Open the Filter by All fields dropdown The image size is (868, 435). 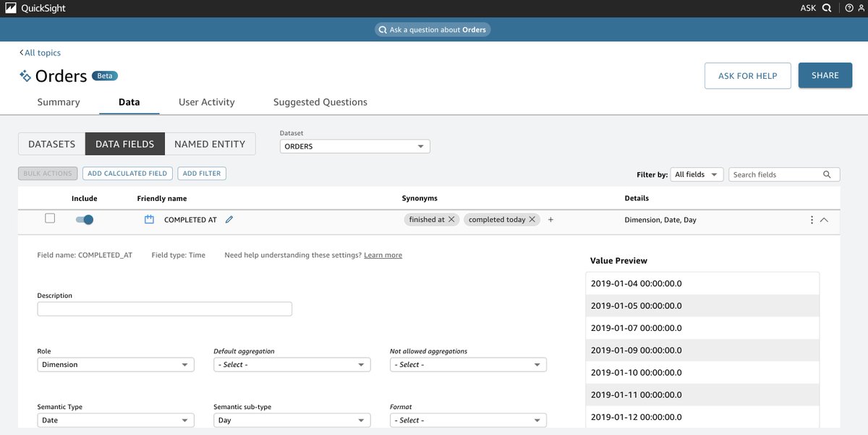697,174
